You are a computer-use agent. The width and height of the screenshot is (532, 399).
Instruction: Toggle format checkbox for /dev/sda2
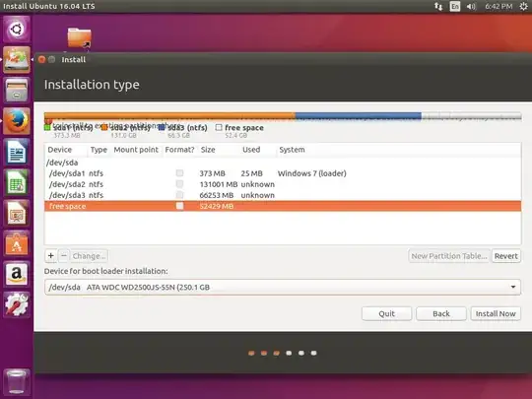coord(179,184)
